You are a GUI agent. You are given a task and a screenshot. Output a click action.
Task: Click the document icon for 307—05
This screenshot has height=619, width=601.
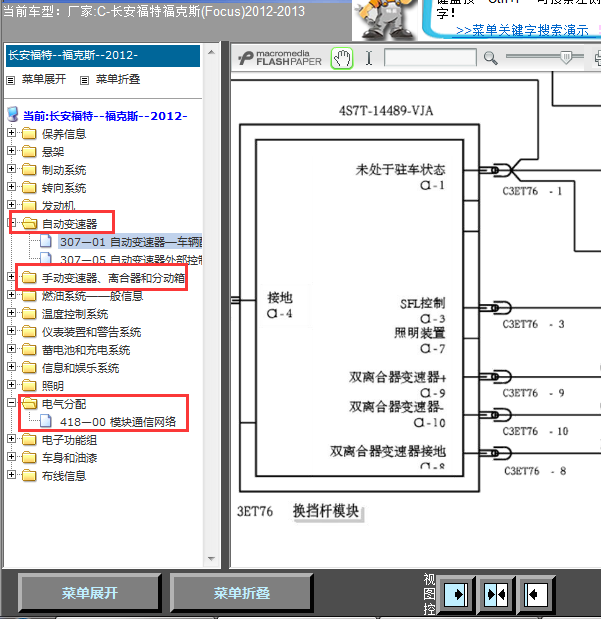pyautogui.click(x=46, y=259)
